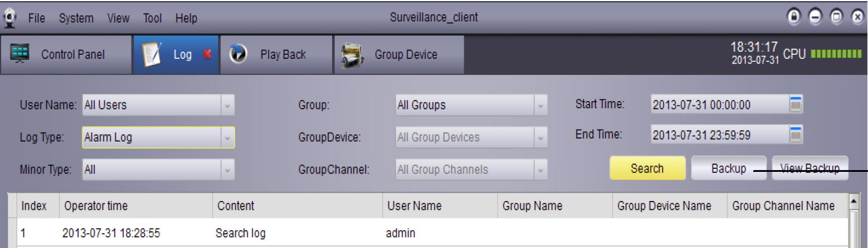Open the File menu
Viewport: 868px width, 248px height.
tap(37, 18)
